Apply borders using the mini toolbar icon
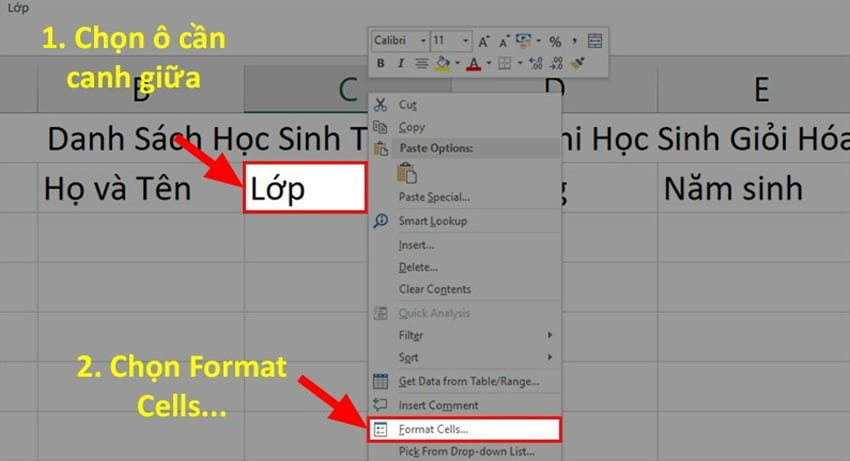 505,63
